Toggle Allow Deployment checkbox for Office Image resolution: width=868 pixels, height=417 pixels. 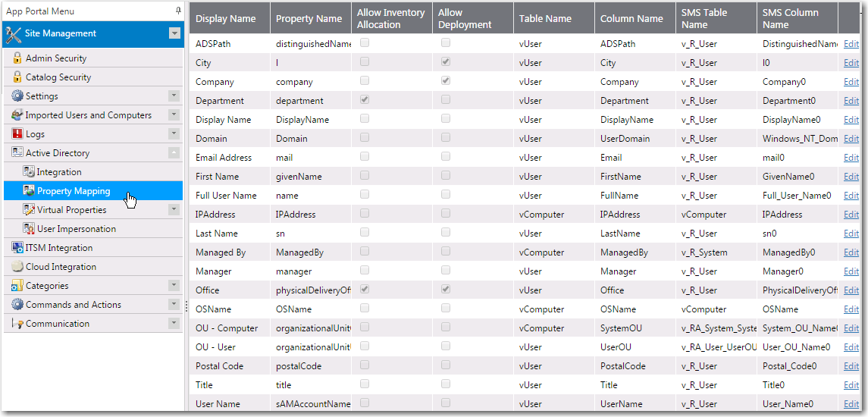point(446,290)
